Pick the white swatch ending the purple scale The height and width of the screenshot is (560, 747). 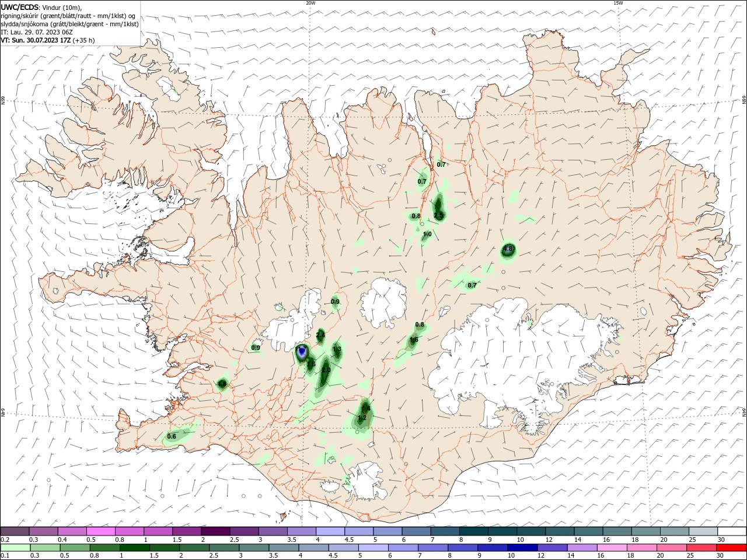pos(731,531)
